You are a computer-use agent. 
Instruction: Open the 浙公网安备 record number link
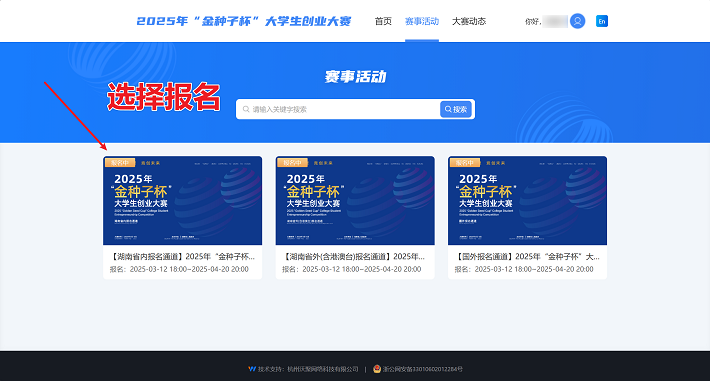422,369
